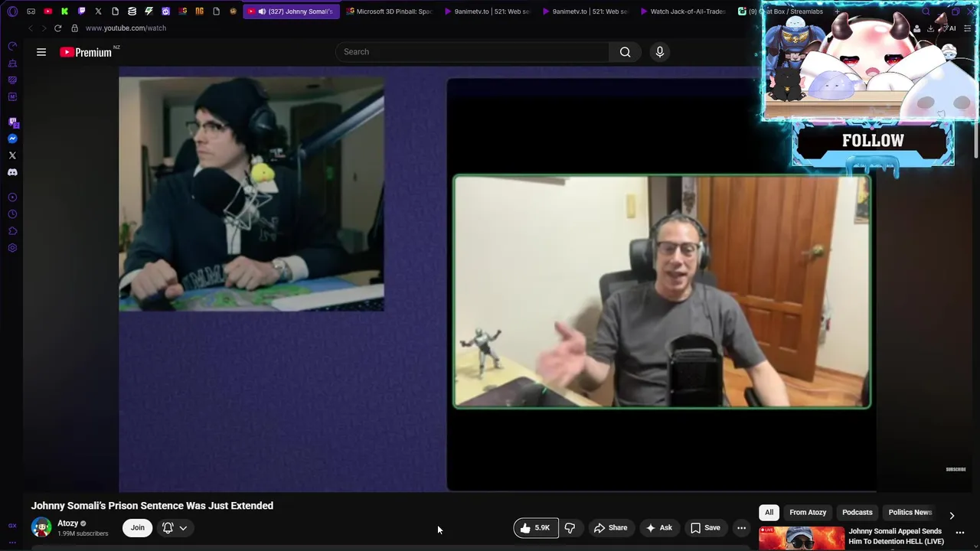Screen dimensions: 980x551
Task: Dislike the video with thumbs down
Action: tap(570, 528)
